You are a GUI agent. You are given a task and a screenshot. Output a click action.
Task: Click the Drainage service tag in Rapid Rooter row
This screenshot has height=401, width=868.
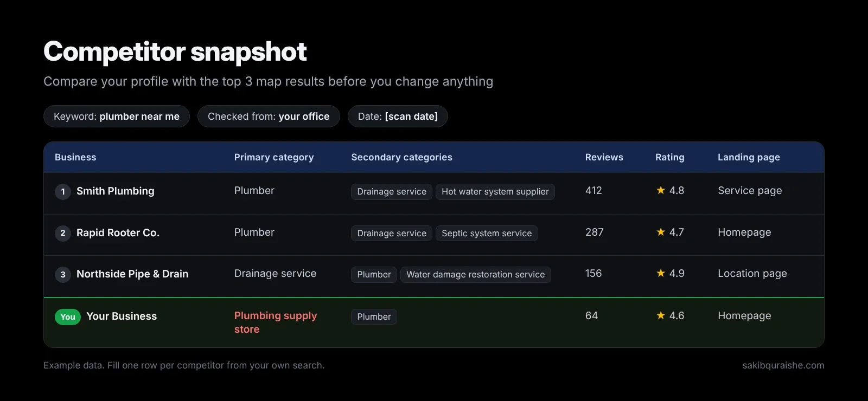pos(392,234)
